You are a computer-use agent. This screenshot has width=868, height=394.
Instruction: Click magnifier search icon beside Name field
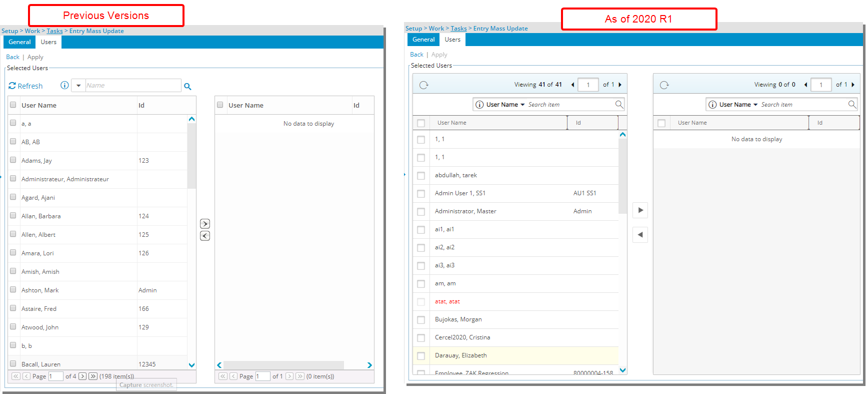pyautogui.click(x=187, y=87)
